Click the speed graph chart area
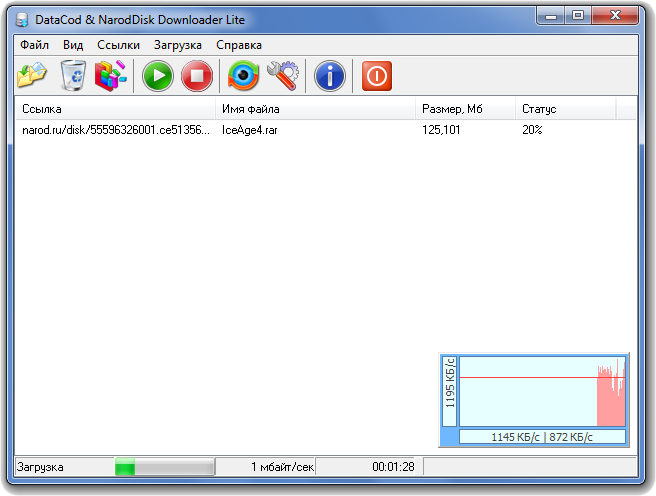 [x=542, y=391]
